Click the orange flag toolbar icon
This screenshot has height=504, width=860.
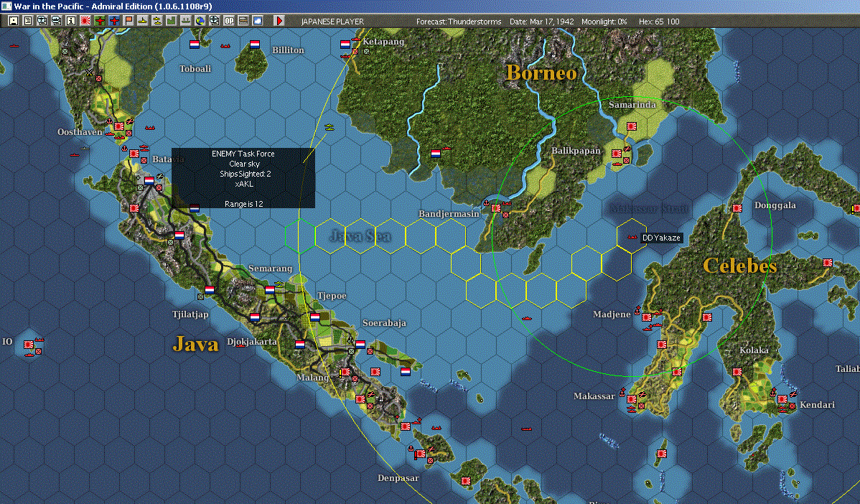click(128, 21)
